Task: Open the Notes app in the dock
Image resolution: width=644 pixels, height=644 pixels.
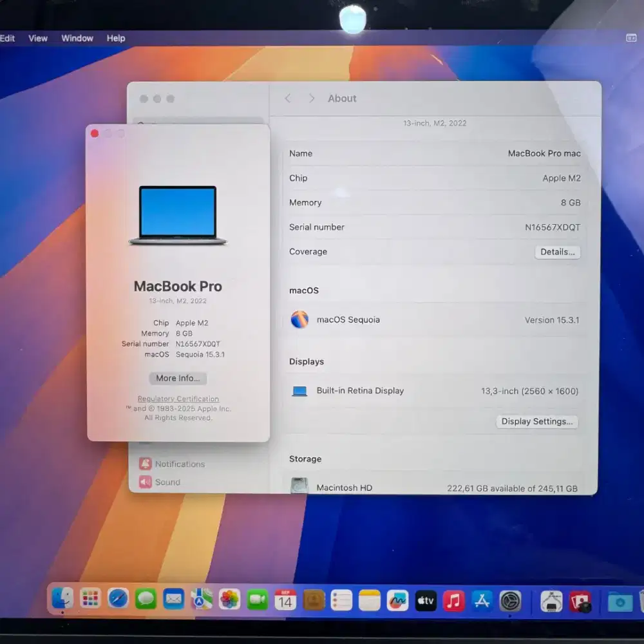Action: click(370, 601)
